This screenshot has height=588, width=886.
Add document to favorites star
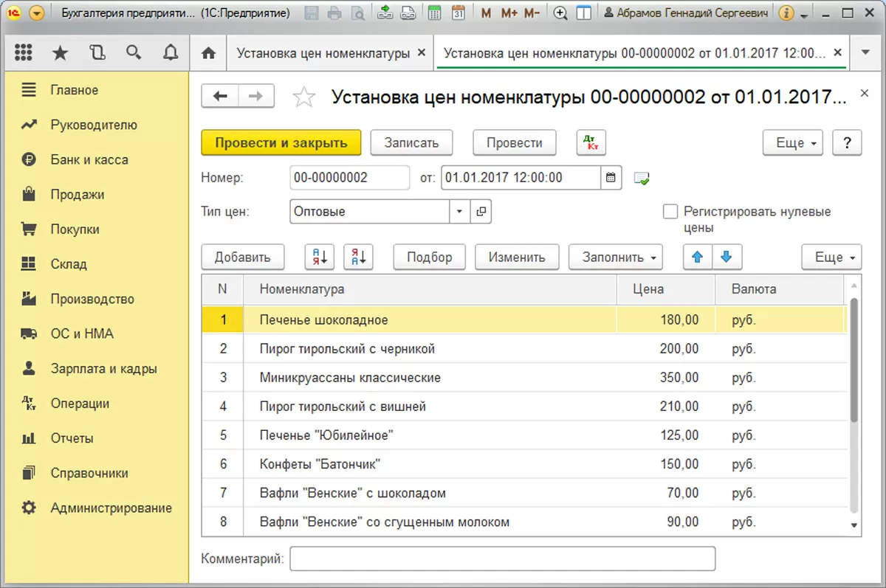304,97
